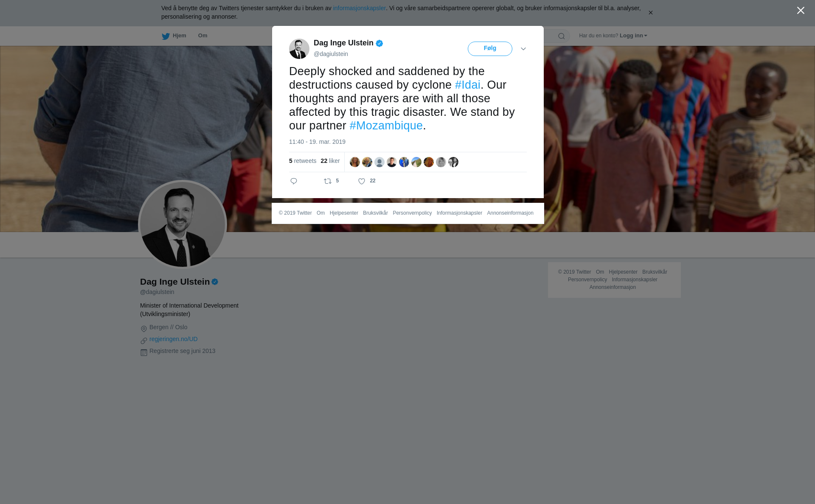The width and height of the screenshot is (815, 504).
Task: Click the first liker's avatar thumbnail
Action: point(355,162)
